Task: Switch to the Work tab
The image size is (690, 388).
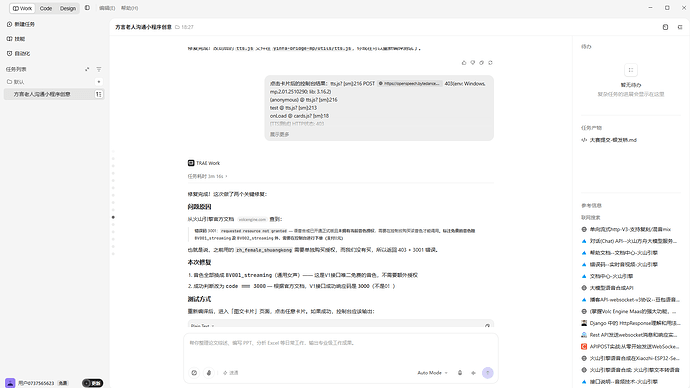Action: click(22, 8)
